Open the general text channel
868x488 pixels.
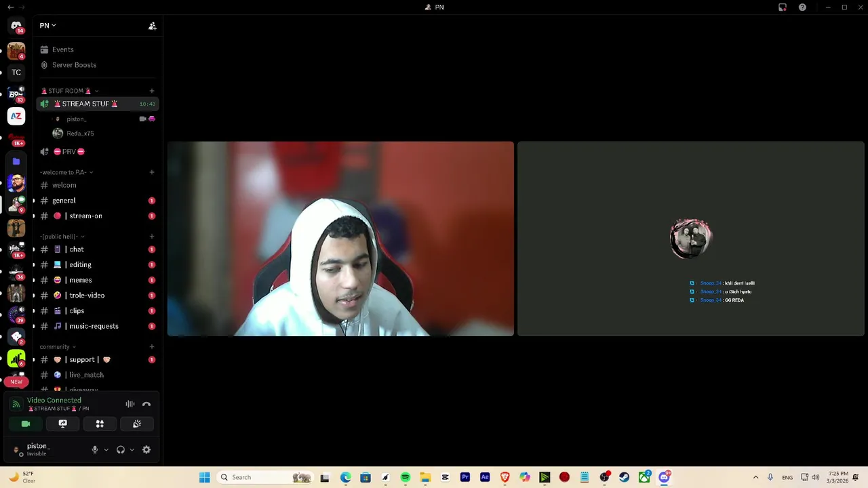[x=97, y=201]
